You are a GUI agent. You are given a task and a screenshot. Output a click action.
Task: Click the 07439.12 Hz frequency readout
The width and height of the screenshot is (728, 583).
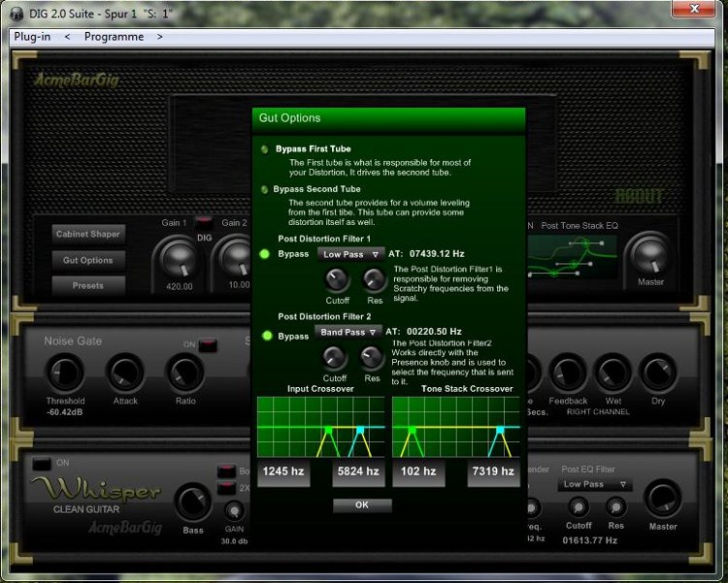click(437, 254)
